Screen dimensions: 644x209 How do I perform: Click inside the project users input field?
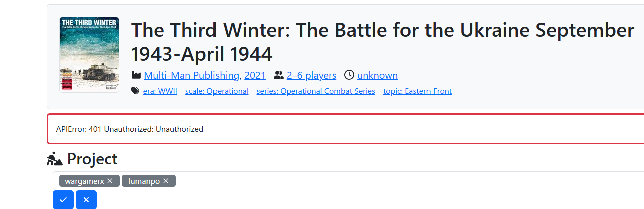(x=401, y=181)
